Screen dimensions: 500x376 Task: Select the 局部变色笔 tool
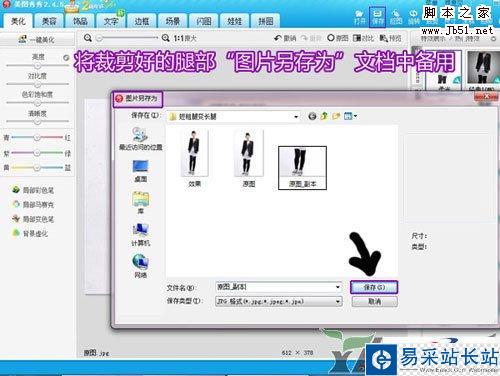click(x=33, y=219)
